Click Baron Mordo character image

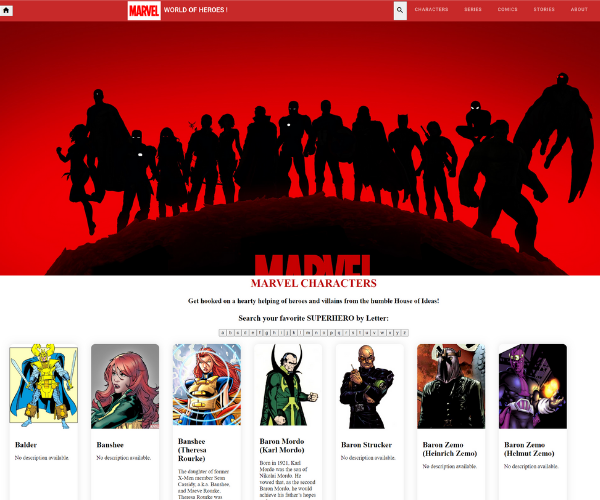click(288, 386)
